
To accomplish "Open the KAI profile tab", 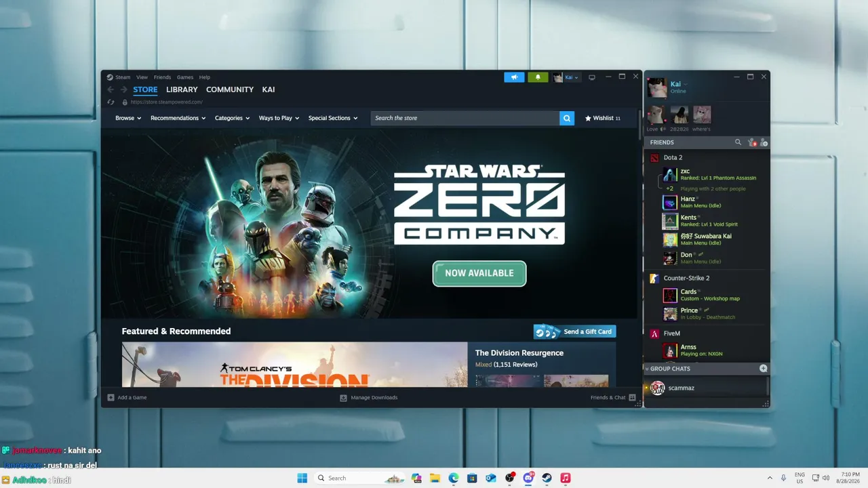I will [269, 89].
